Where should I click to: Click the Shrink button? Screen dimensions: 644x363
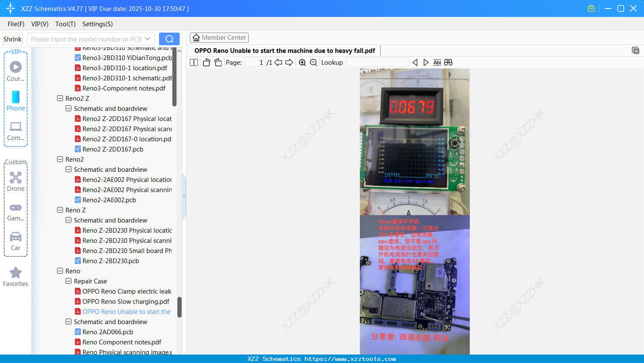[13, 39]
